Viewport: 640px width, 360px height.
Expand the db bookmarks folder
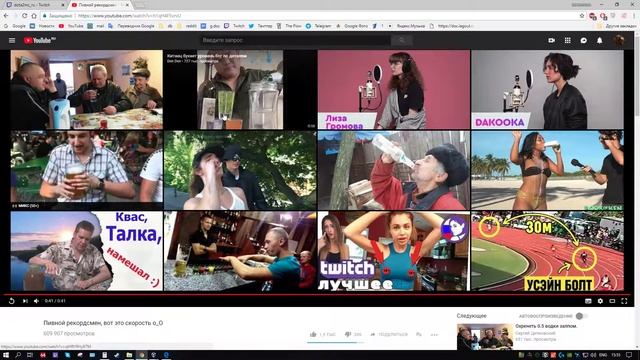coord(166,26)
